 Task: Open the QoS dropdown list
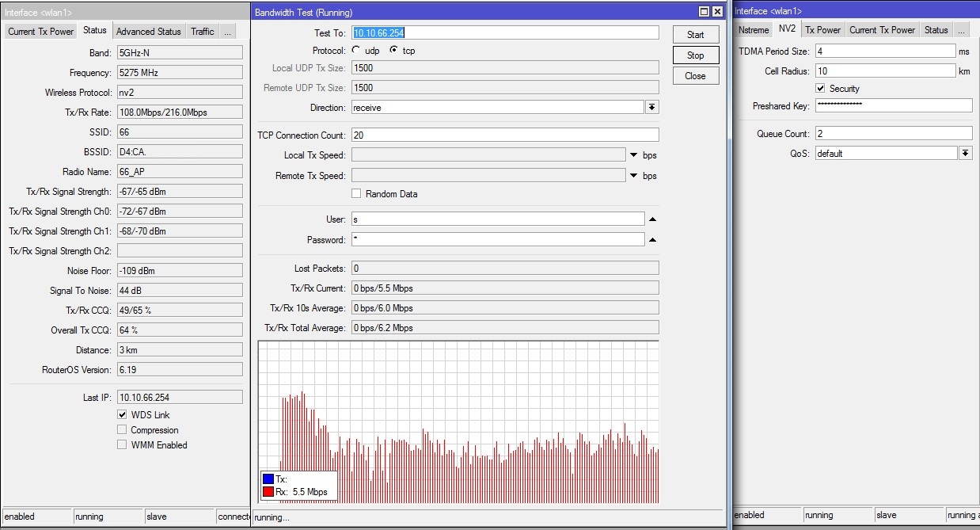(965, 154)
